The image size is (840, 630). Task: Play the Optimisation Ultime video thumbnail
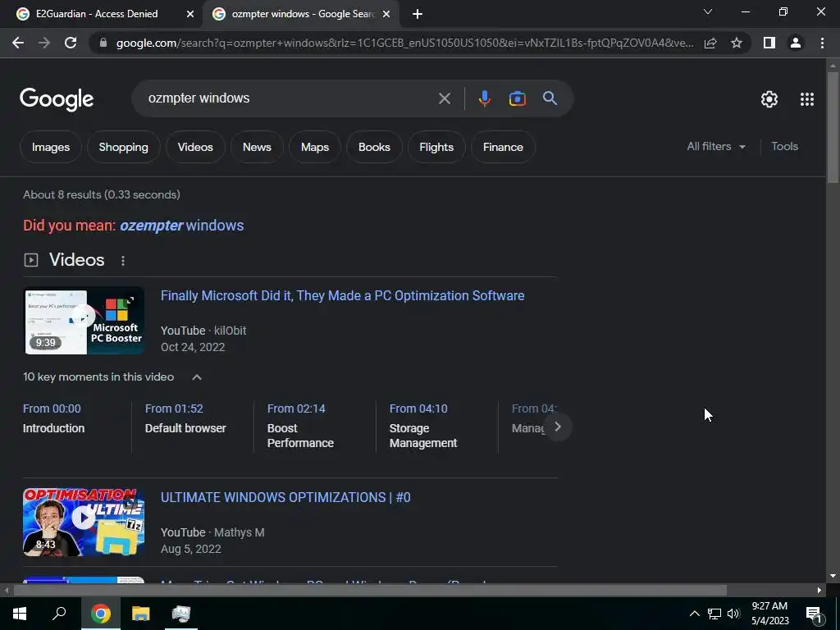(x=84, y=523)
